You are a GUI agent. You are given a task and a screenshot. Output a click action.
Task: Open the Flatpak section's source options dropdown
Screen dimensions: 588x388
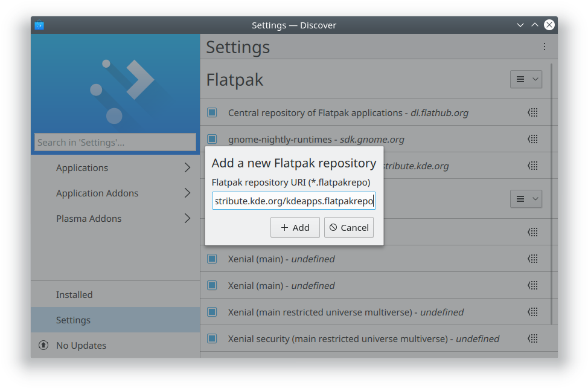coord(525,79)
